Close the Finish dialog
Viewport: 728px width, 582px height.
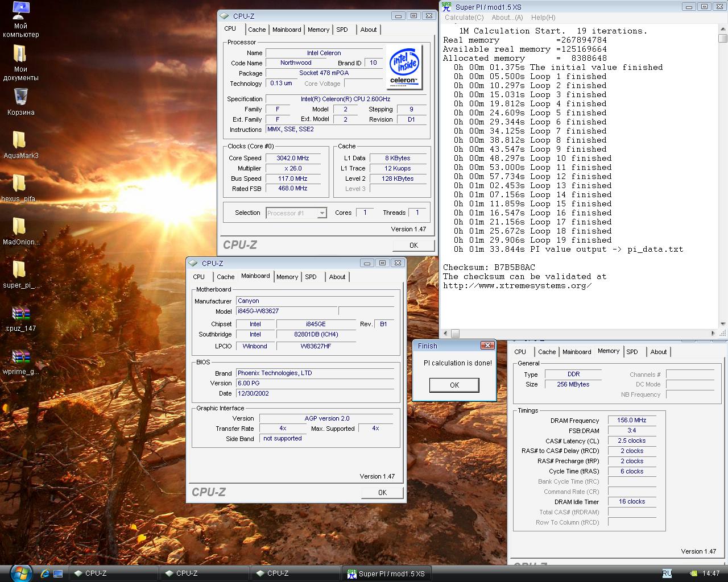487,346
